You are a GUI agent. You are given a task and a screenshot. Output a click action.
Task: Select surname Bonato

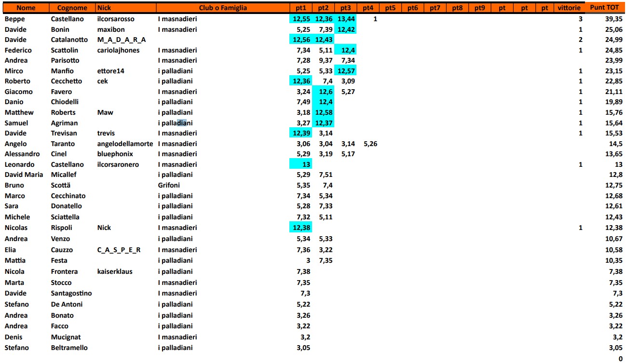(x=62, y=315)
